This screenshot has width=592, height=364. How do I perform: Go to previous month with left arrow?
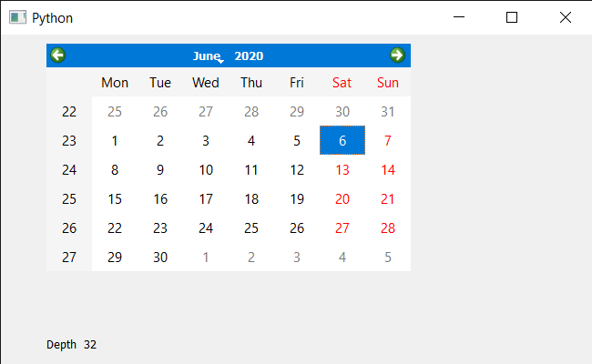point(57,56)
